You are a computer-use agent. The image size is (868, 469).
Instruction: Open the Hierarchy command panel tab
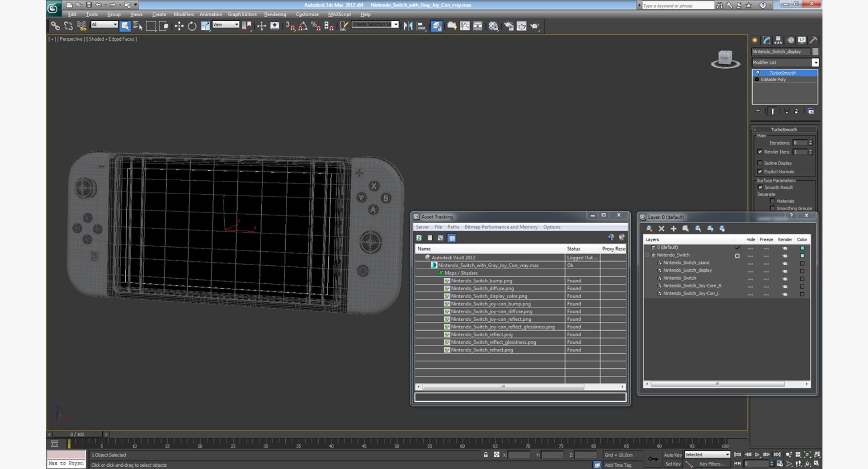778,40
